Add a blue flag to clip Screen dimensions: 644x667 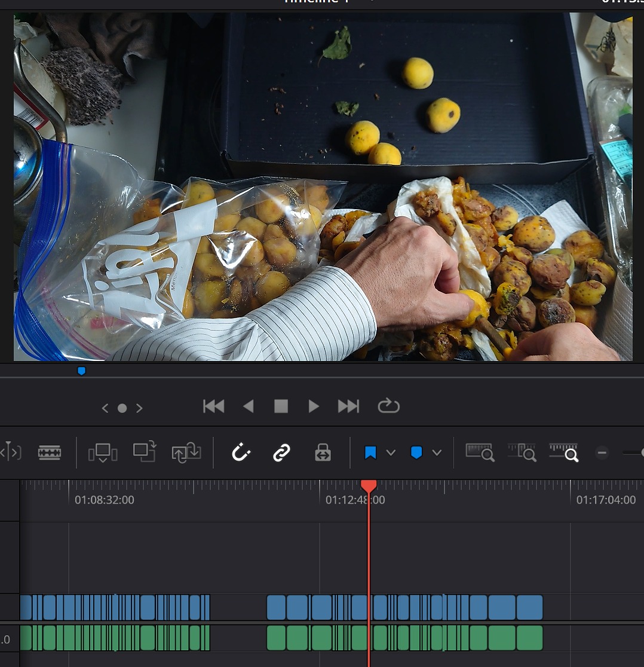(370, 452)
